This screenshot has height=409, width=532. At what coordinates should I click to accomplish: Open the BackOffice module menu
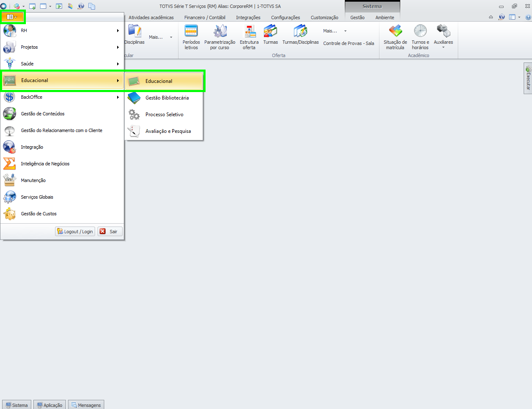point(62,97)
